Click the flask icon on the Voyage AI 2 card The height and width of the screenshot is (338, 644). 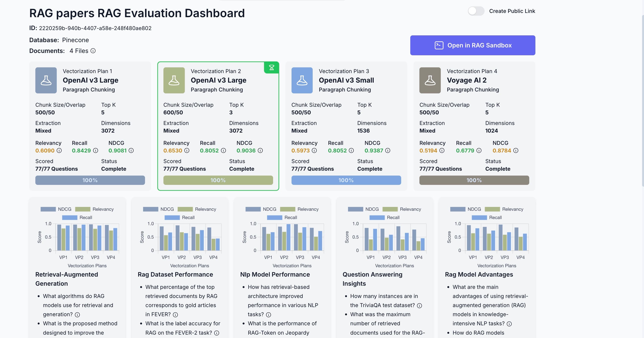pyautogui.click(x=430, y=80)
